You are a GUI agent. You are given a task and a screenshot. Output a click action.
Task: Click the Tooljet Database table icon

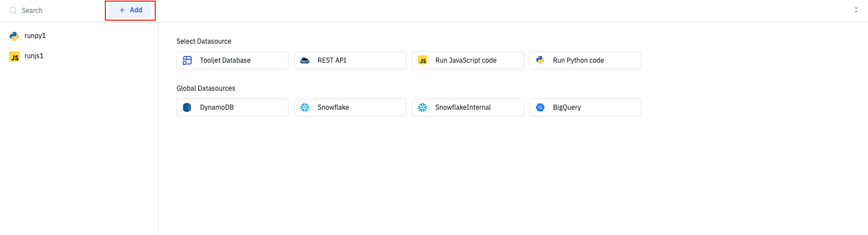pyautogui.click(x=187, y=60)
